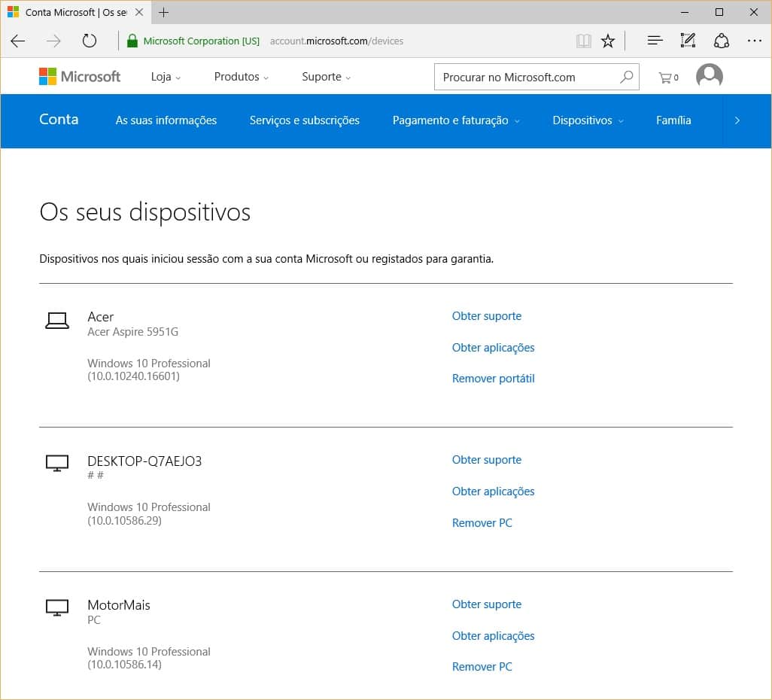Screen dimensions: 772x700
Task: Click Remover PC for MotorMais
Action: coord(482,666)
